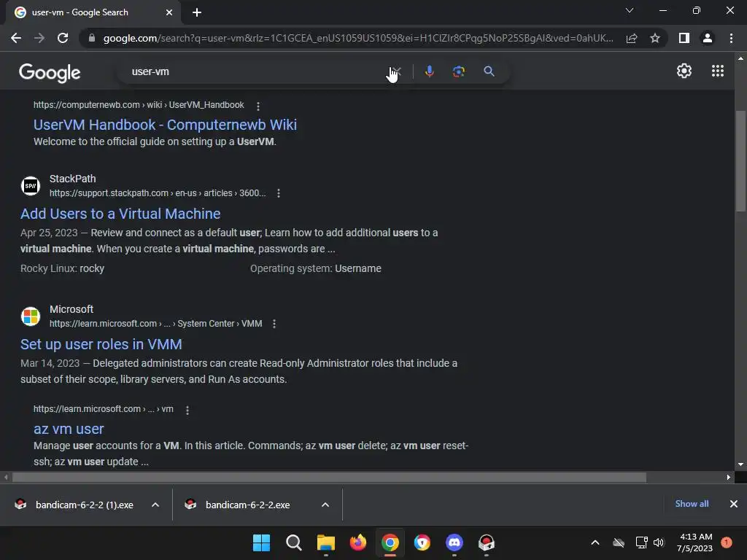
Task: Click the scroll-down arrow of the page
Action: (740, 464)
